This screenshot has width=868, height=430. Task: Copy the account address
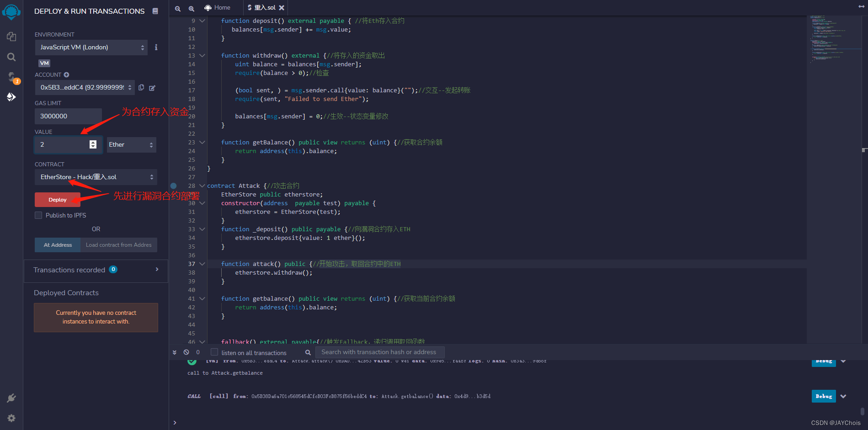pos(141,87)
